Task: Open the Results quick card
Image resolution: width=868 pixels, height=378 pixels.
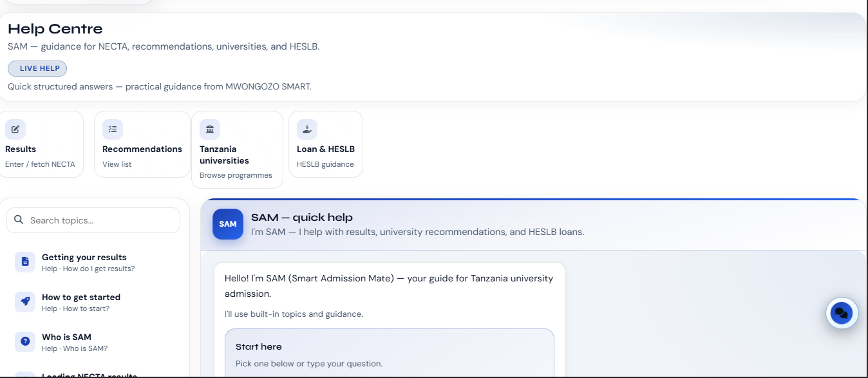Action: (41, 144)
